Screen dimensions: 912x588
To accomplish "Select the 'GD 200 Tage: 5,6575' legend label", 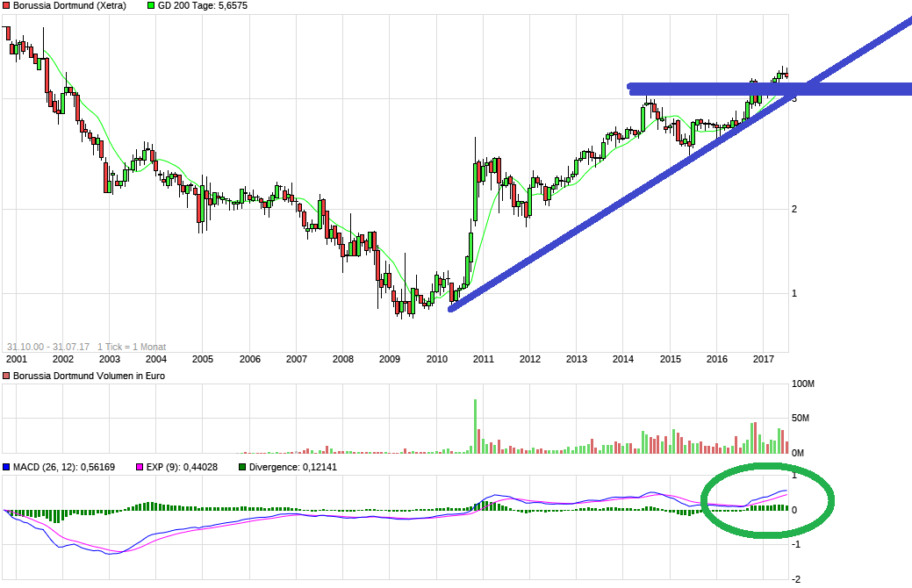I will point(203,6).
